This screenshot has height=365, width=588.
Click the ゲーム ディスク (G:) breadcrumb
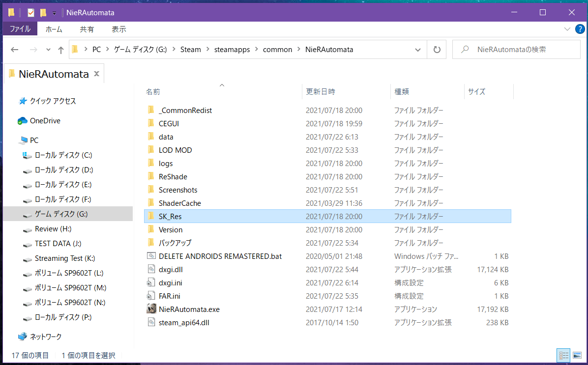140,50
